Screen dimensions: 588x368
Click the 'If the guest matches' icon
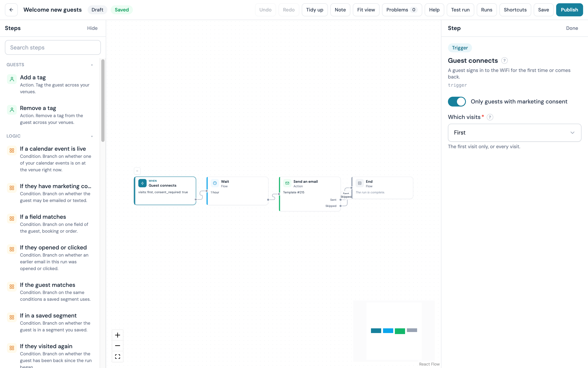click(x=12, y=287)
